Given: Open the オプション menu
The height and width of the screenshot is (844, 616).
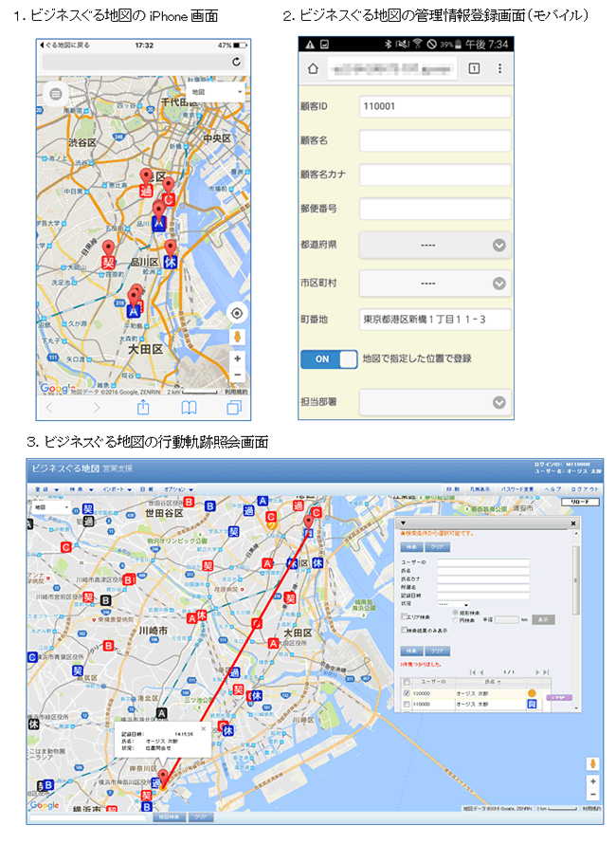Looking at the screenshot, I should coord(178,489).
